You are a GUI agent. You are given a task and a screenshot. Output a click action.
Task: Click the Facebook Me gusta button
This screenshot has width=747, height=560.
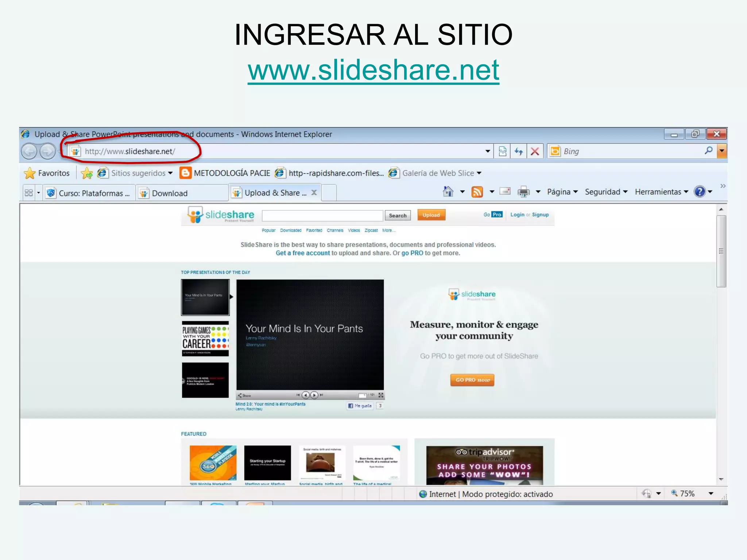360,406
